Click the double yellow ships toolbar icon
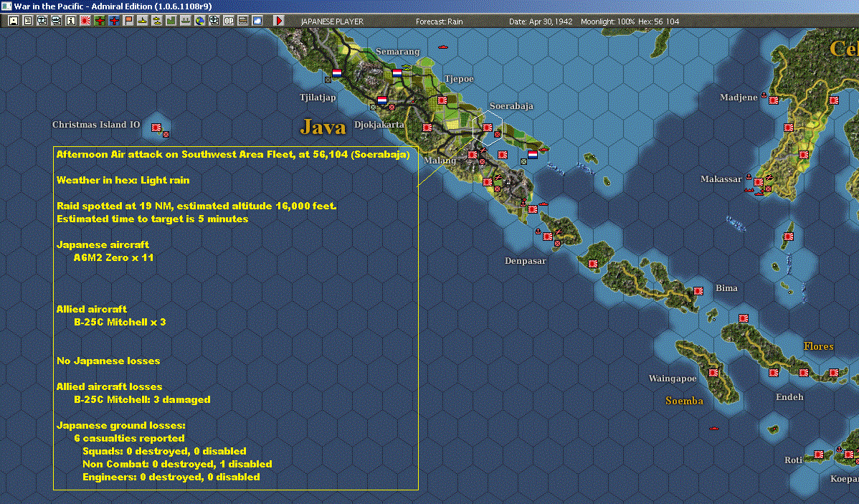 [157, 21]
